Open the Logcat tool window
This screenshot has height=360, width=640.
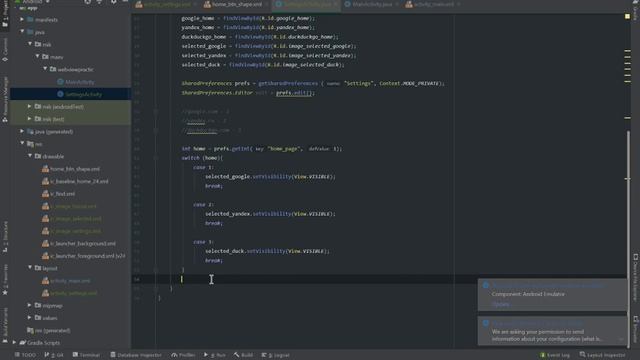coord(276,355)
